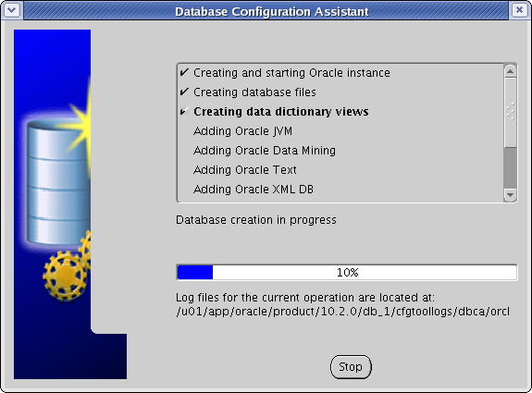Screen dimensions: 532x393
Task: Click "Log files for the current operation" label
Action: (305, 298)
